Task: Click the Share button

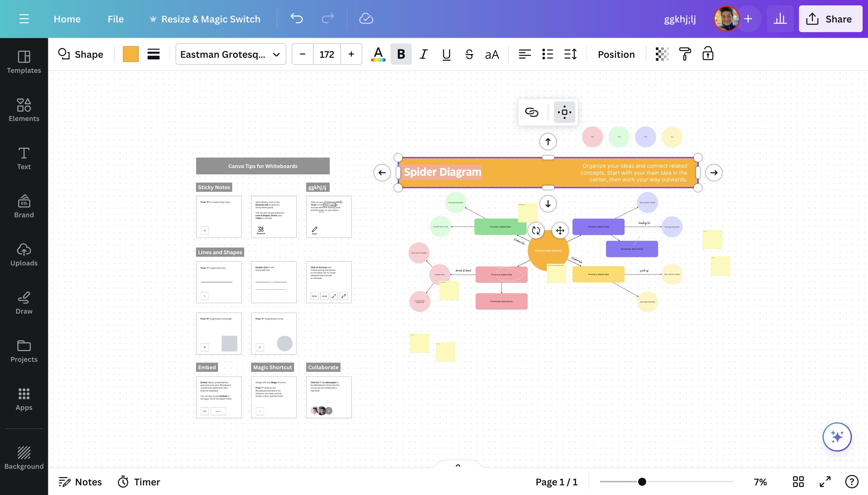Action: click(830, 19)
